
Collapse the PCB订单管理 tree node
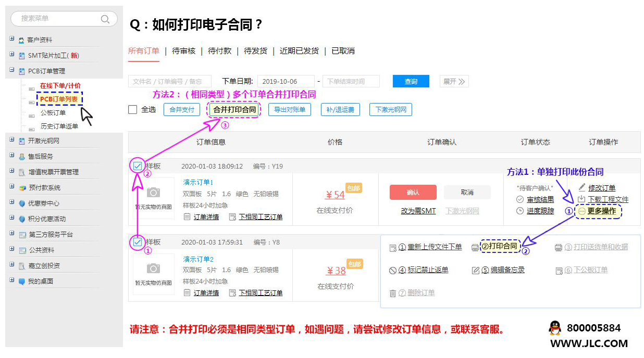point(11,70)
